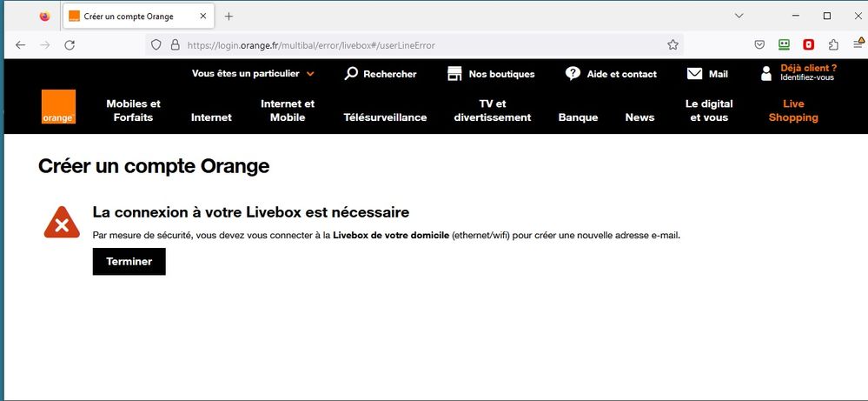The height and width of the screenshot is (401, 868).
Task: Open the News menu item
Action: [x=640, y=117]
